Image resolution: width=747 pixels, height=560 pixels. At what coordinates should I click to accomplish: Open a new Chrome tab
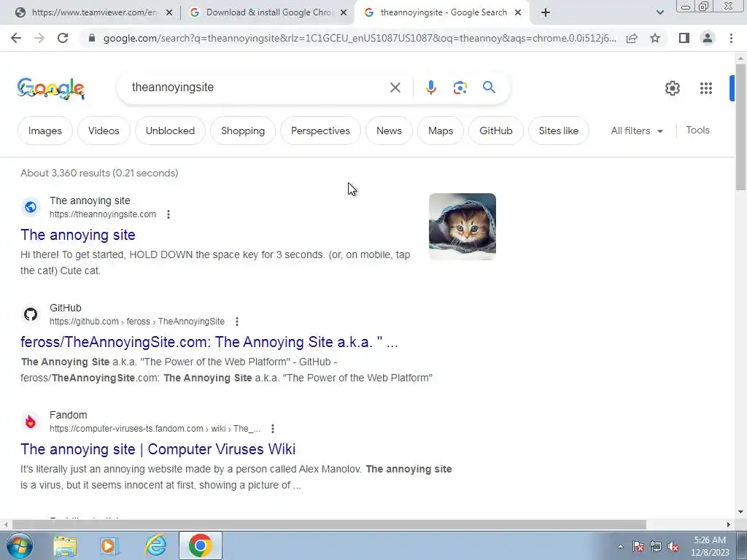point(546,13)
